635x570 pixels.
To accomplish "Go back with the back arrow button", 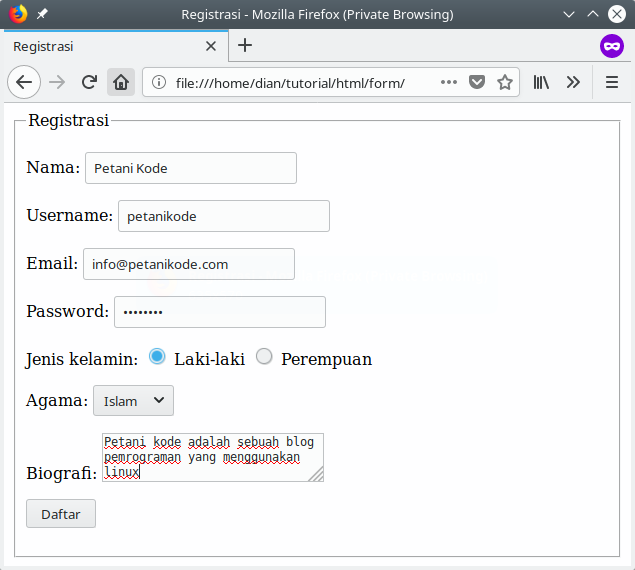I will pos(24,82).
